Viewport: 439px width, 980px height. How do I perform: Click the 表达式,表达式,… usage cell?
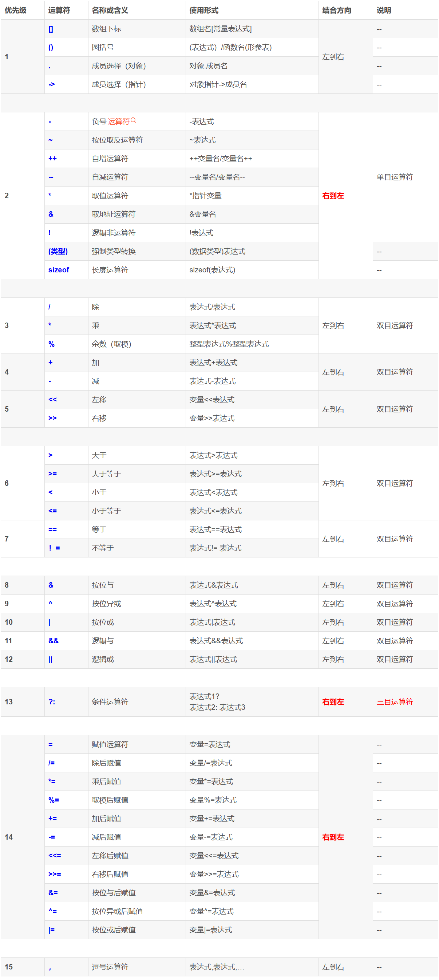point(252,967)
